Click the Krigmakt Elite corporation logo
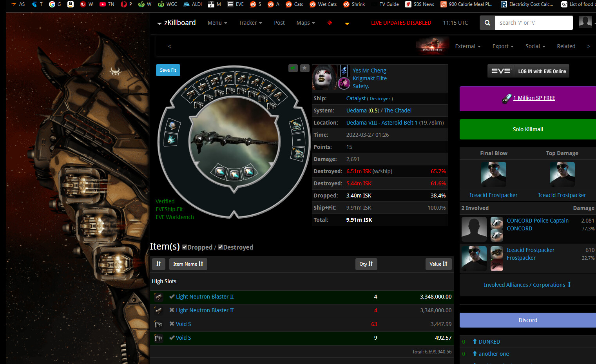Screen dimensions: 596x364 click(x=344, y=71)
